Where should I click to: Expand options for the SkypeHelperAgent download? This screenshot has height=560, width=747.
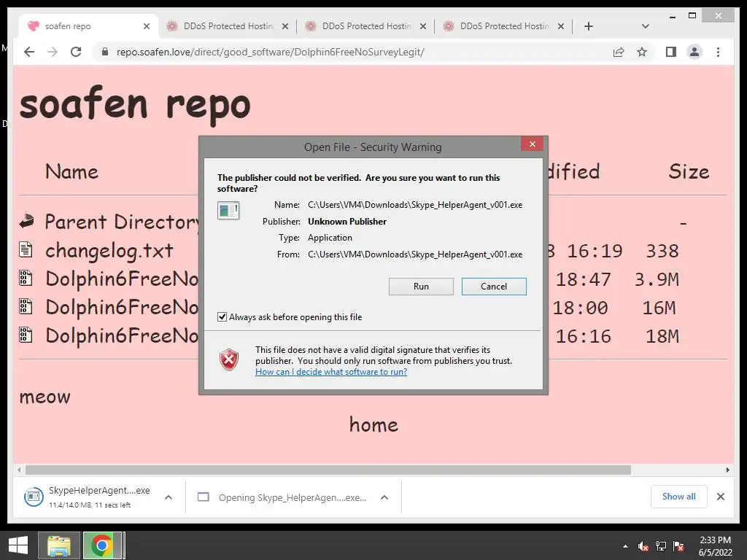click(169, 497)
